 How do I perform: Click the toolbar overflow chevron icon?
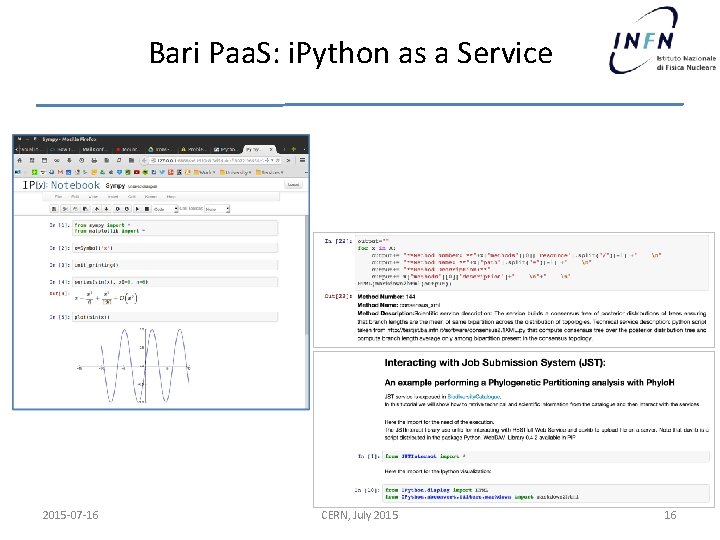click(288, 160)
